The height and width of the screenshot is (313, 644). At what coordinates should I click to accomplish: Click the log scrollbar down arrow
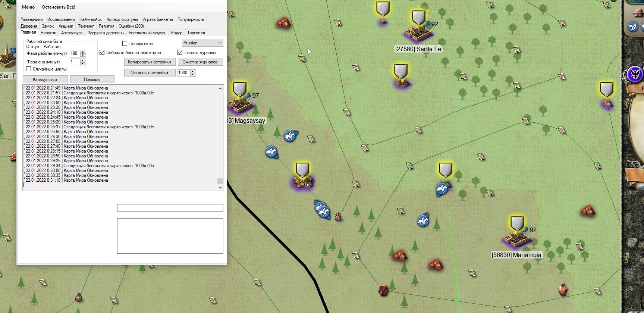click(x=220, y=188)
